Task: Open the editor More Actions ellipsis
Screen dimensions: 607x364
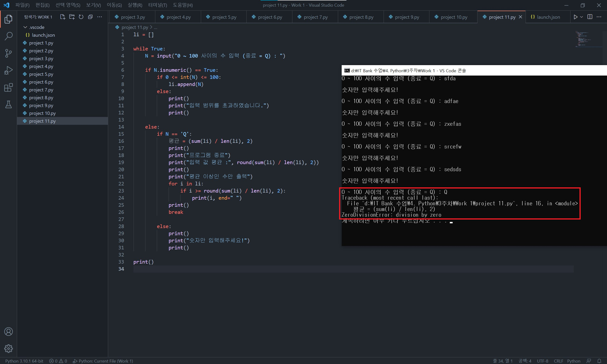Action: (x=599, y=17)
